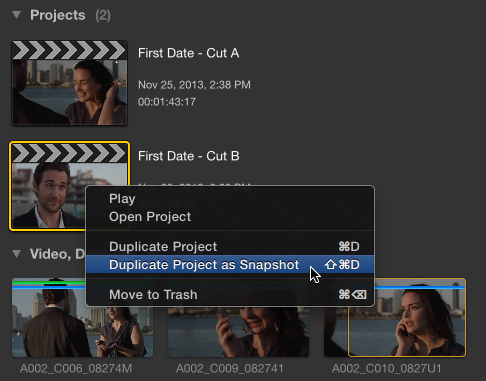The height and width of the screenshot is (381, 486).
Task: Collapse the Video section disclosure triangle
Action: (16, 254)
